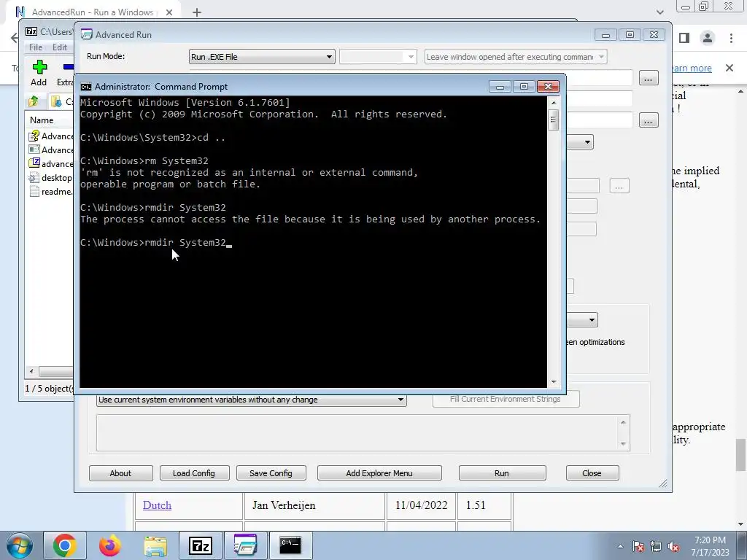Click the Command Prompt scrollbar thumb
This screenshot has height=560, width=747.
pyautogui.click(x=553, y=120)
